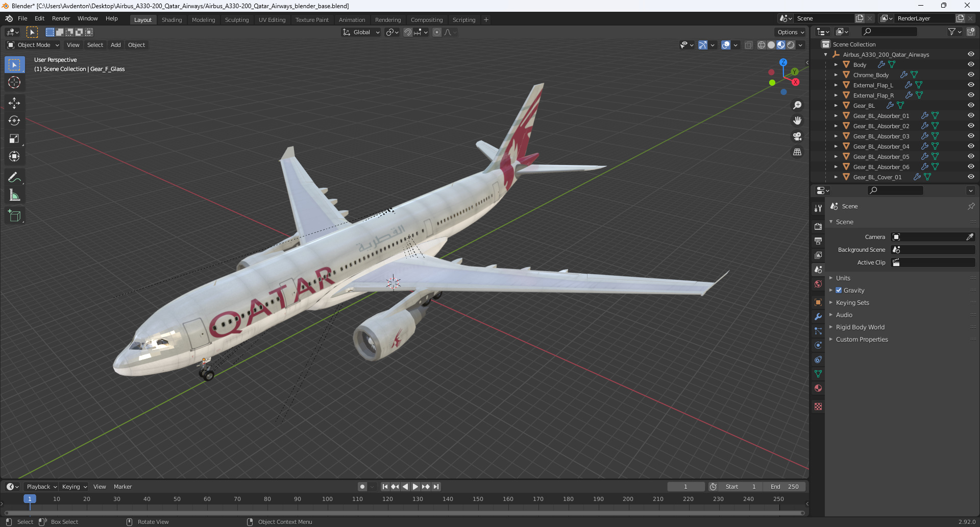Toggle proportional editing in header
The height and width of the screenshot is (527, 980).
pos(437,32)
